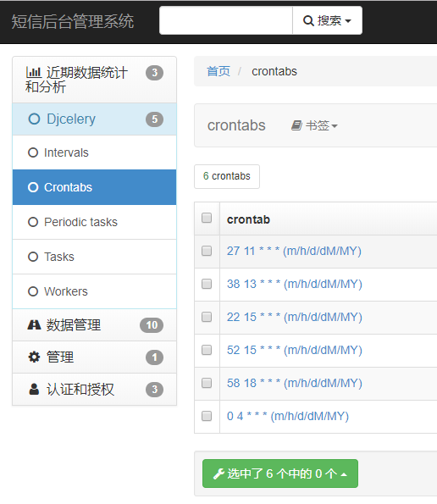Click the circle icon beside Intervals
This screenshot has width=437, height=504.
pos(33,152)
